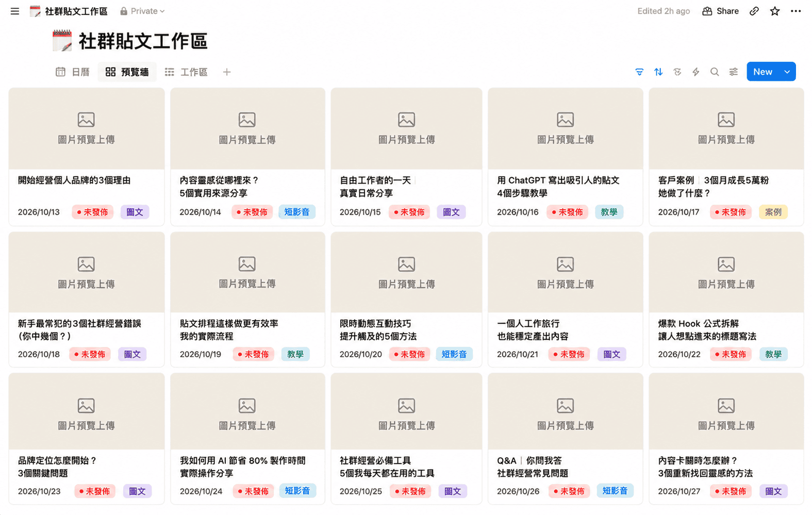
Task: Click 案例 tag on 2026/10/17 card
Action: pos(773,212)
